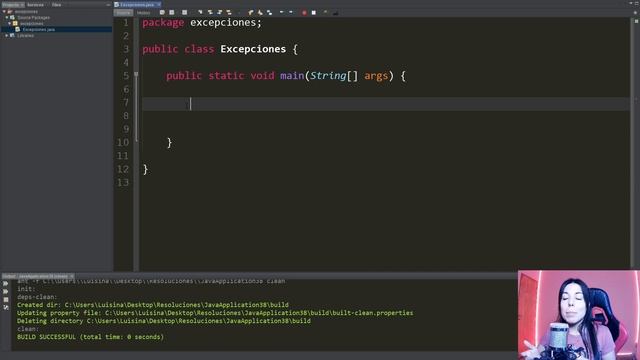Click the Uncomment code toolbar icon

click(x=336, y=13)
